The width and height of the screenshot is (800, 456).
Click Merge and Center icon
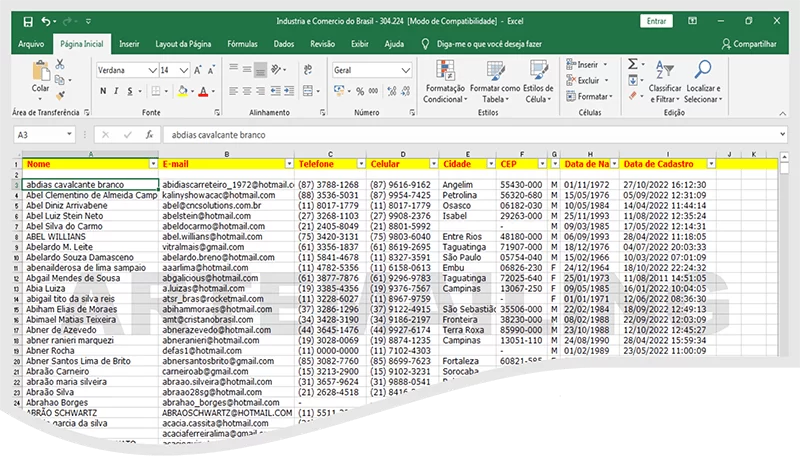(308, 91)
